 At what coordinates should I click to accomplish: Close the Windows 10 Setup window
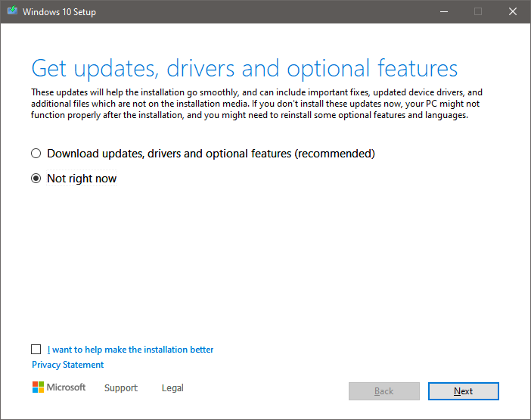coord(513,11)
